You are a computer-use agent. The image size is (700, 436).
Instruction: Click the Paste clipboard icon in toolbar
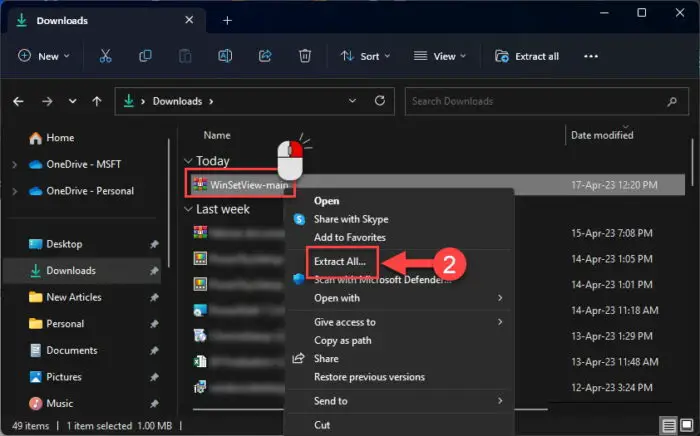pyautogui.click(x=185, y=56)
